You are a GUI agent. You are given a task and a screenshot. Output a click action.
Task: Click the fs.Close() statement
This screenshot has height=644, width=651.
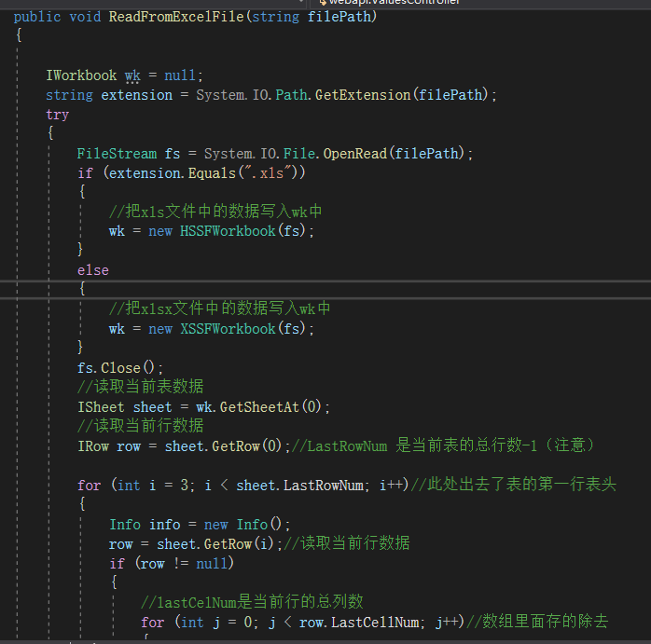click(120, 368)
